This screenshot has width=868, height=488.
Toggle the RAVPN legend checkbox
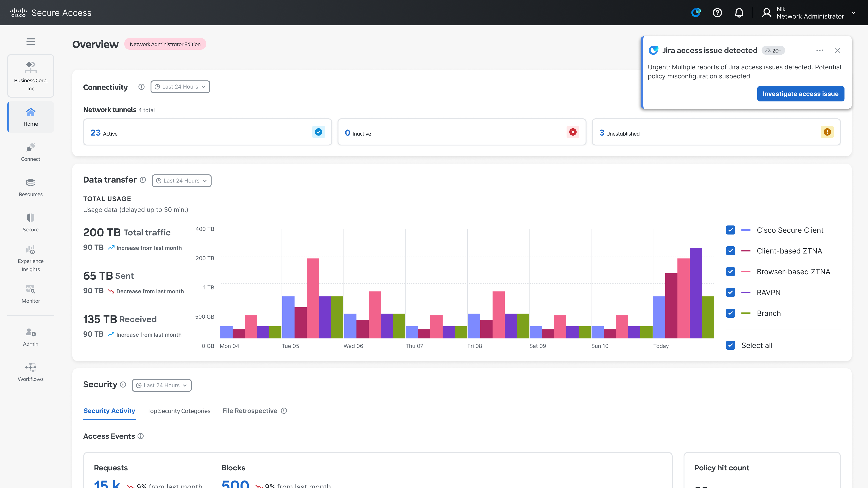click(x=731, y=292)
